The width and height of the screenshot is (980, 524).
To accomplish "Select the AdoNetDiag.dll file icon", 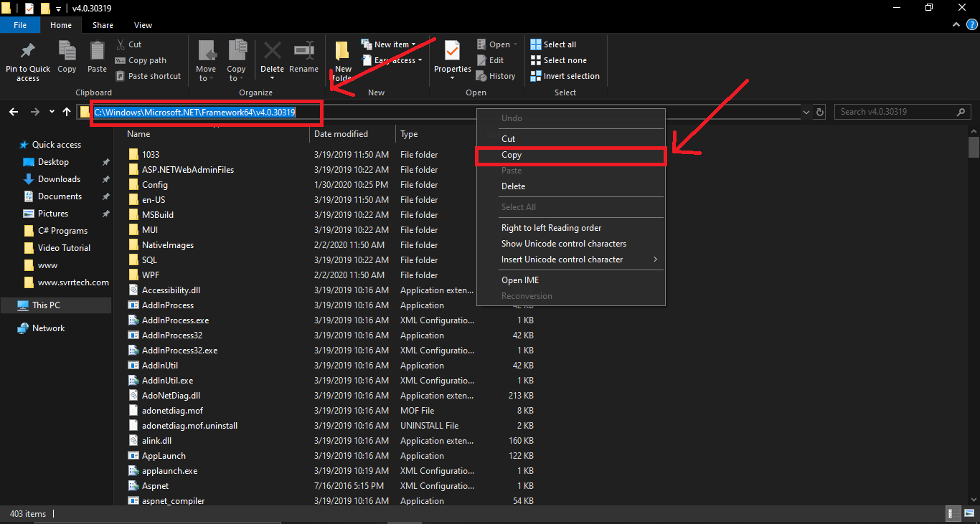I will click(133, 396).
